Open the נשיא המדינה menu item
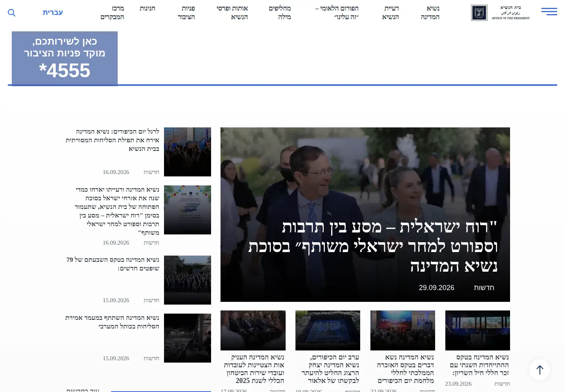The width and height of the screenshot is (565, 392). [430, 13]
